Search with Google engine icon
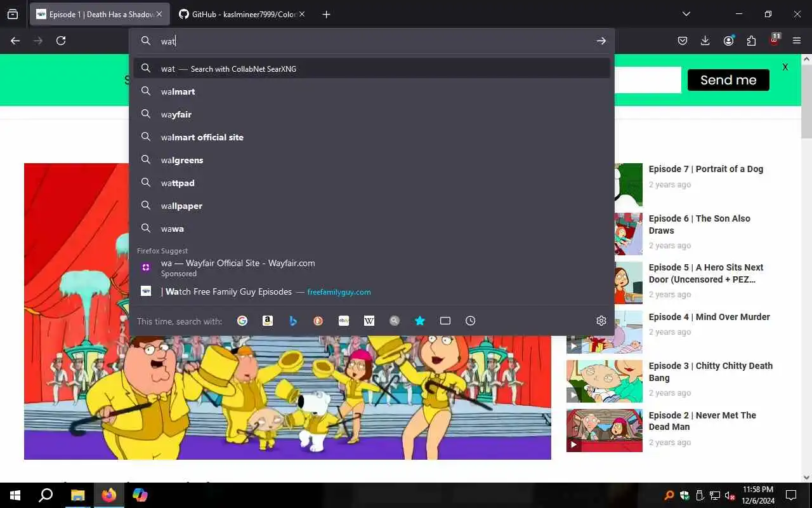 point(242,321)
